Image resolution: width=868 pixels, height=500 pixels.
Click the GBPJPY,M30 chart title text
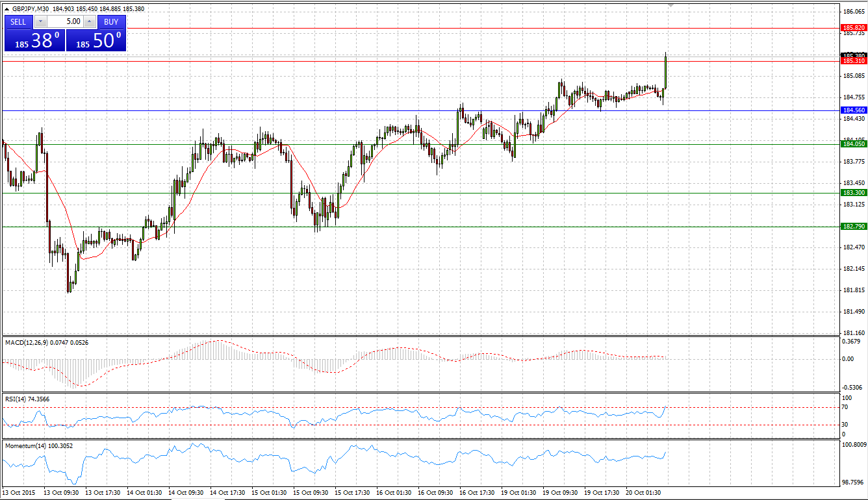[31, 9]
